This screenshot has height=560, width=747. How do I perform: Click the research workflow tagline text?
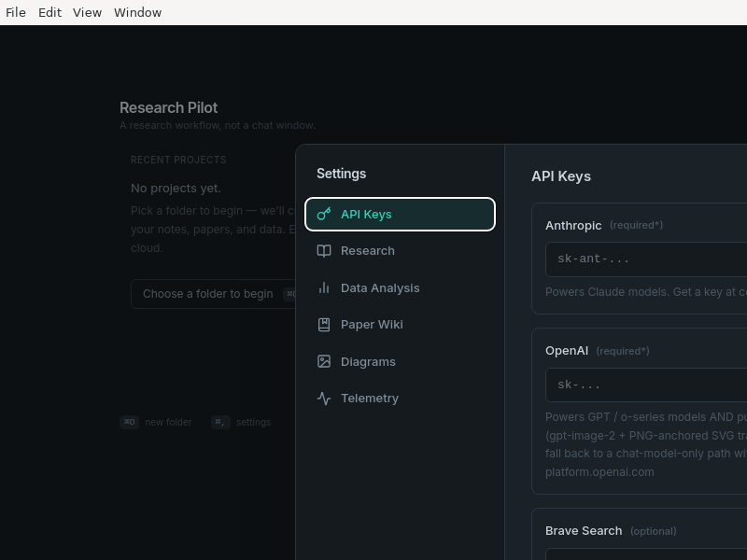point(218,126)
